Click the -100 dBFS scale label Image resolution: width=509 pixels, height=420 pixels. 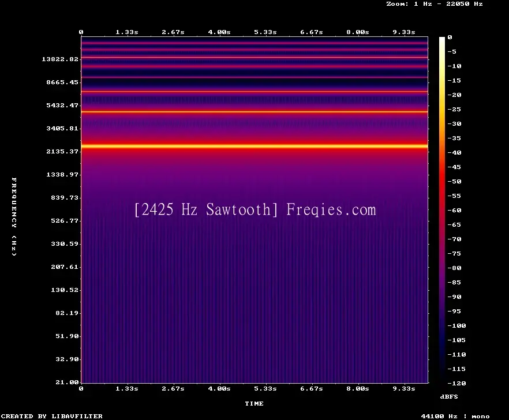point(456,325)
